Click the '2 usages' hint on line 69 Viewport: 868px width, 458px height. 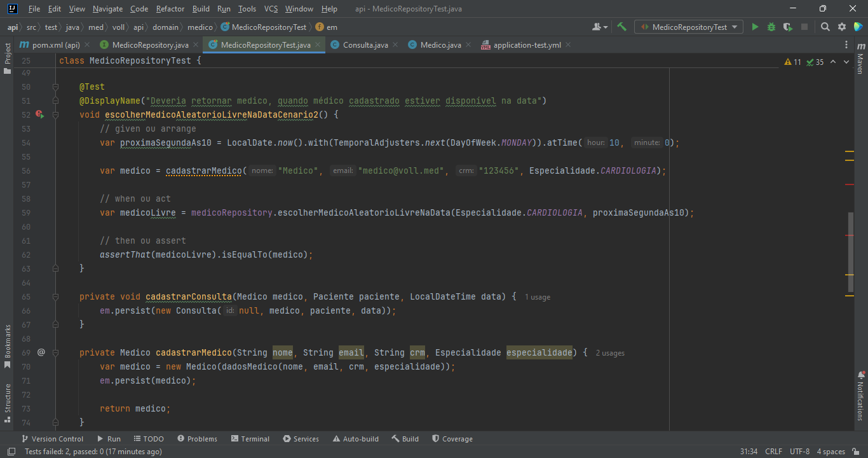pyautogui.click(x=610, y=353)
